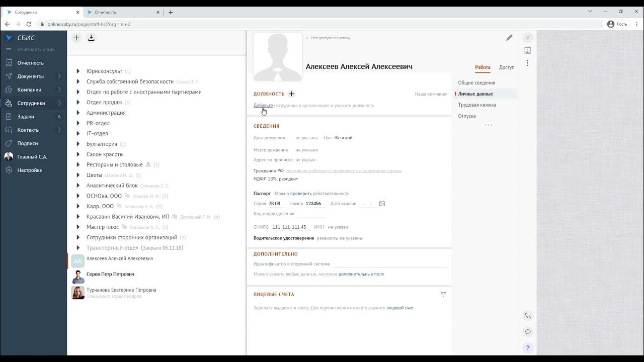Expand the Салон красоты department

pyautogui.click(x=78, y=154)
